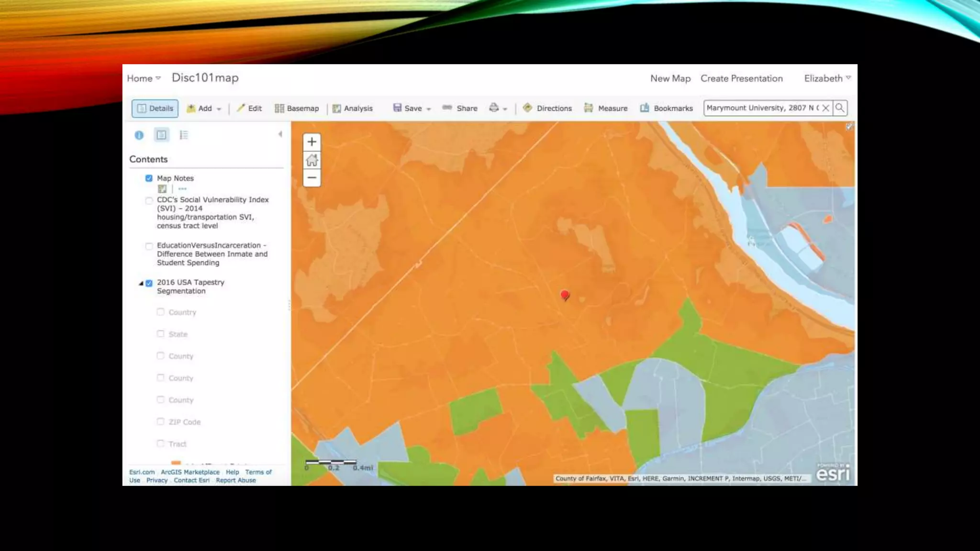The width and height of the screenshot is (980, 551).
Task: Enable CDC's Social Vulnerability Index layer
Action: (x=149, y=201)
